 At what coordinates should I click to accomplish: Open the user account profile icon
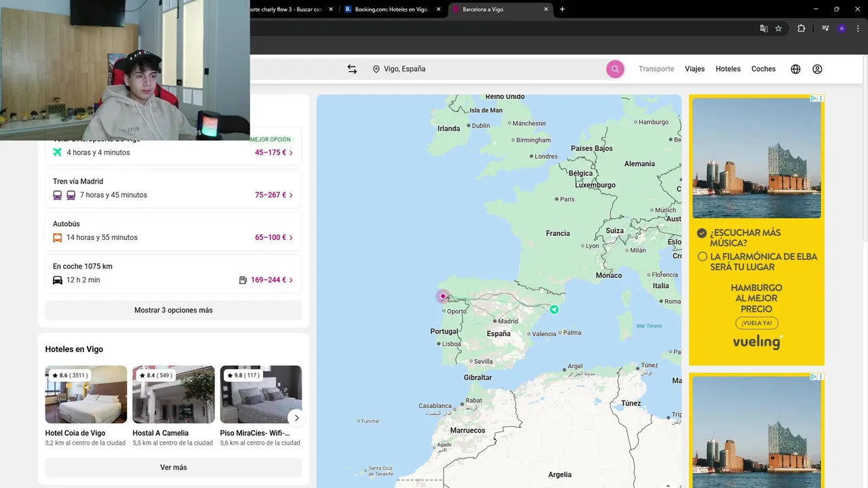click(817, 69)
